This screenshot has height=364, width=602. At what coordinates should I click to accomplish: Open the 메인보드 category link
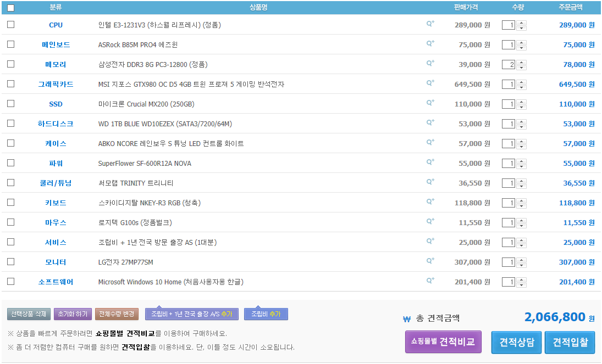coord(56,44)
